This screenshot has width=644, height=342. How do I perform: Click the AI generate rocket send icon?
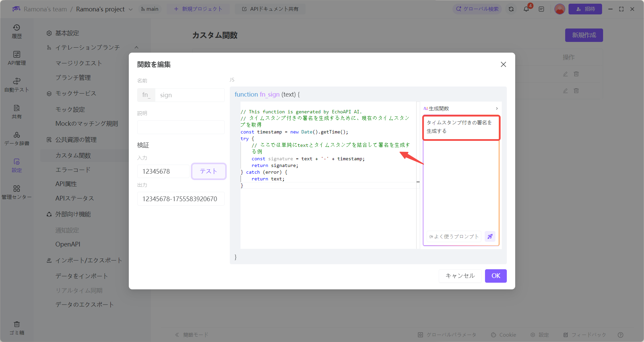pyautogui.click(x=490, y=236)
